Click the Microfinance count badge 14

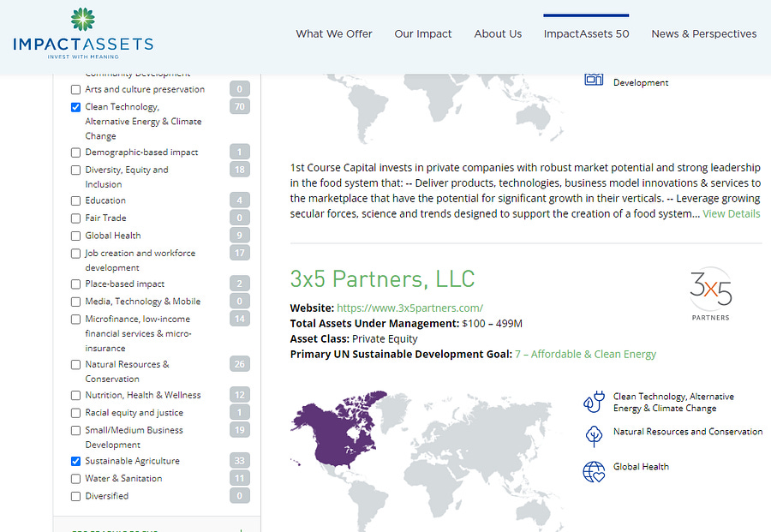coord(240,319)
